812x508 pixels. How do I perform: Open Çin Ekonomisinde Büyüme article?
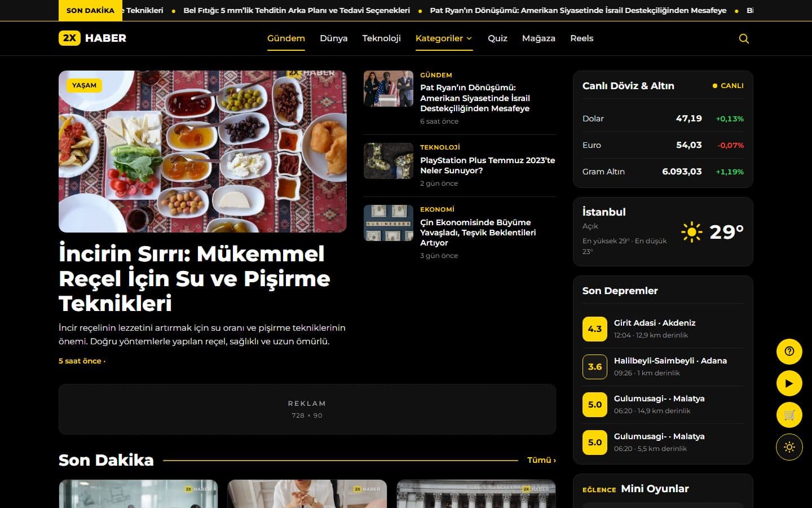[x=478, y=233]
